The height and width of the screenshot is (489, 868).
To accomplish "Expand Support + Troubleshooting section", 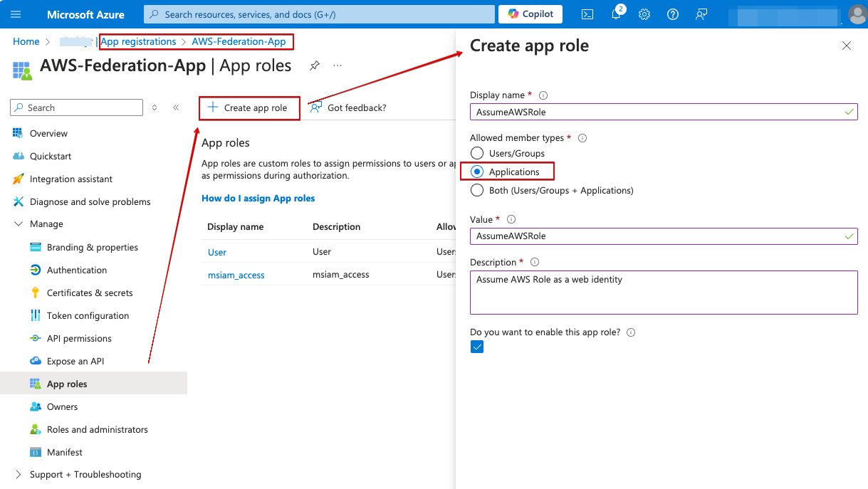I will (19, 475).
